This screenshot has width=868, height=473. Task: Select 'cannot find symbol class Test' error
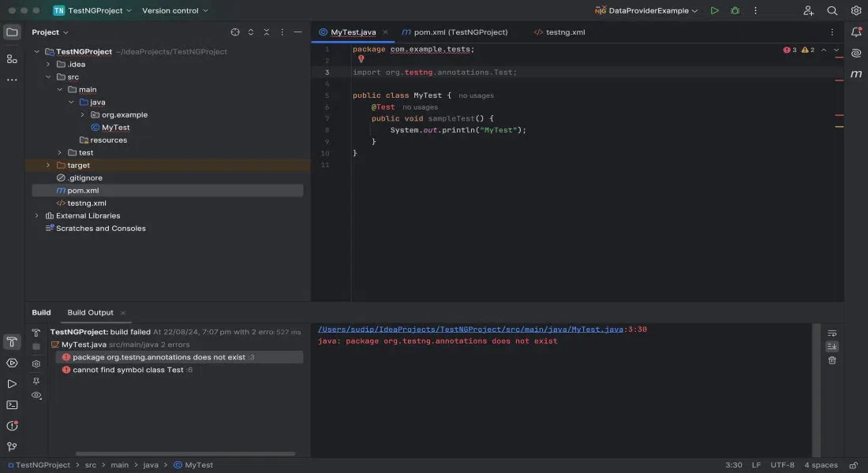[x=128, y=370]
